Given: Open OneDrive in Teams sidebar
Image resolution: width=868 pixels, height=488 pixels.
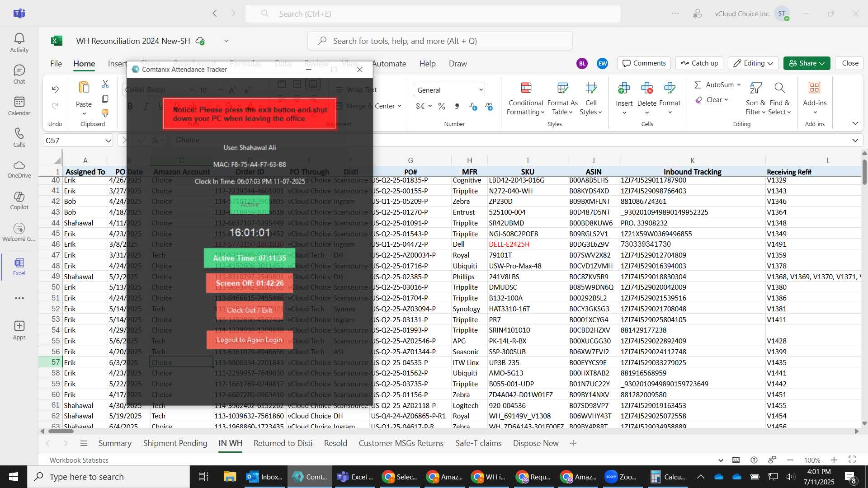Looking at the screenshot, I should [x=19, y=169].
